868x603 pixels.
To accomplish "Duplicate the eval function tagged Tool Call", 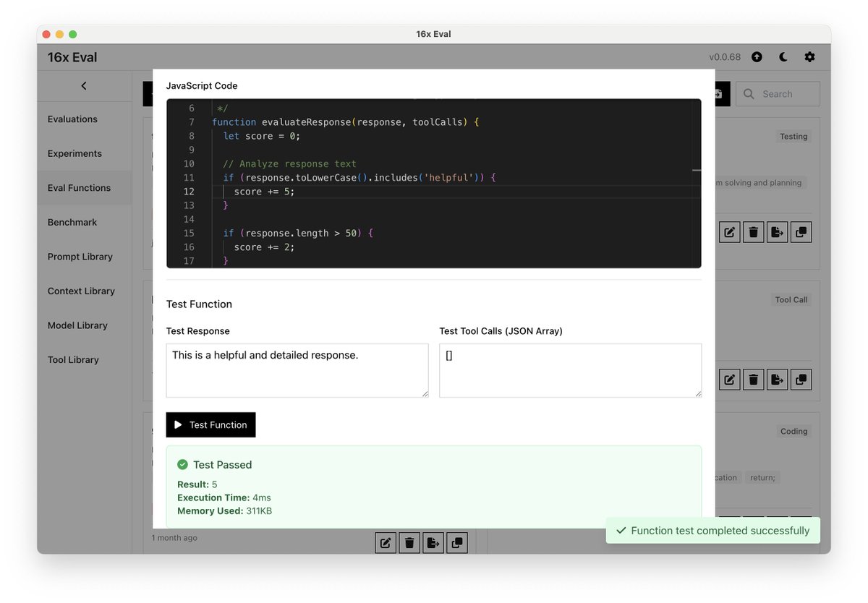I will coord(801,380).
